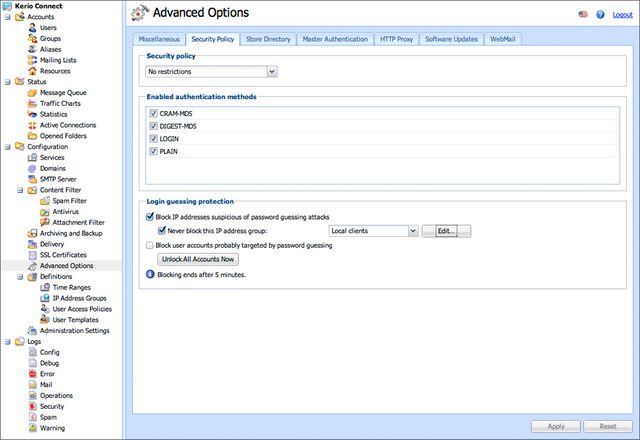Open Statistics icon
The height and width of the screenshot is (440, 640).
click(33, 114)
